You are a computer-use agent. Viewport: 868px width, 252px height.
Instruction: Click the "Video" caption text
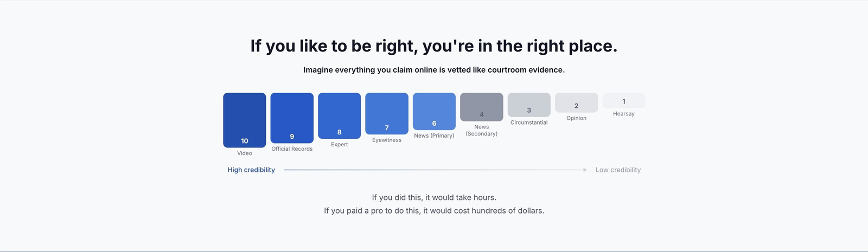245,153
